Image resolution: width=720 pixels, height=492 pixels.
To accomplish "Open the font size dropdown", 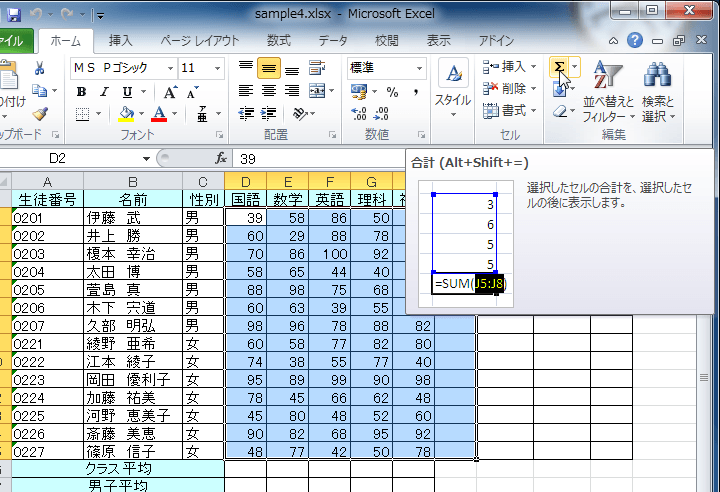I will point(218,68).
